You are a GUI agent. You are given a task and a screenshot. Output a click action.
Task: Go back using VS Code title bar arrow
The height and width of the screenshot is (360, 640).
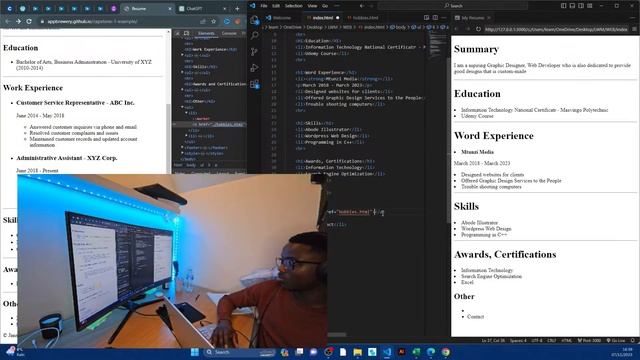362,6
